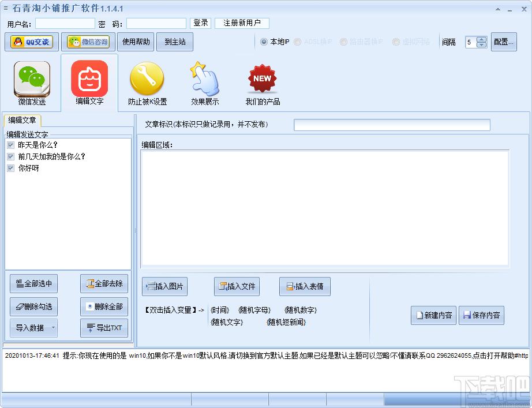The height and width of the screenshot is (408, 532).
Task: Increase the 间隔 interval value
Action: pyautogui.click(x=481, y=39)
